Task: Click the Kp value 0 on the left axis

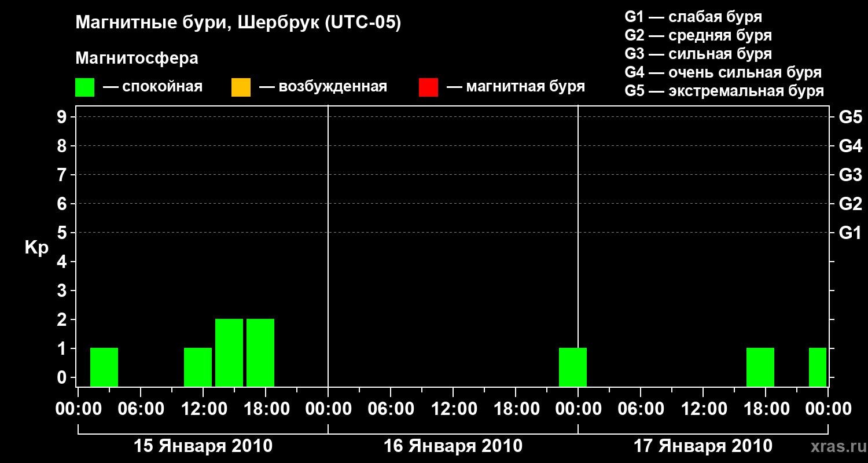Action: [63, 378]
